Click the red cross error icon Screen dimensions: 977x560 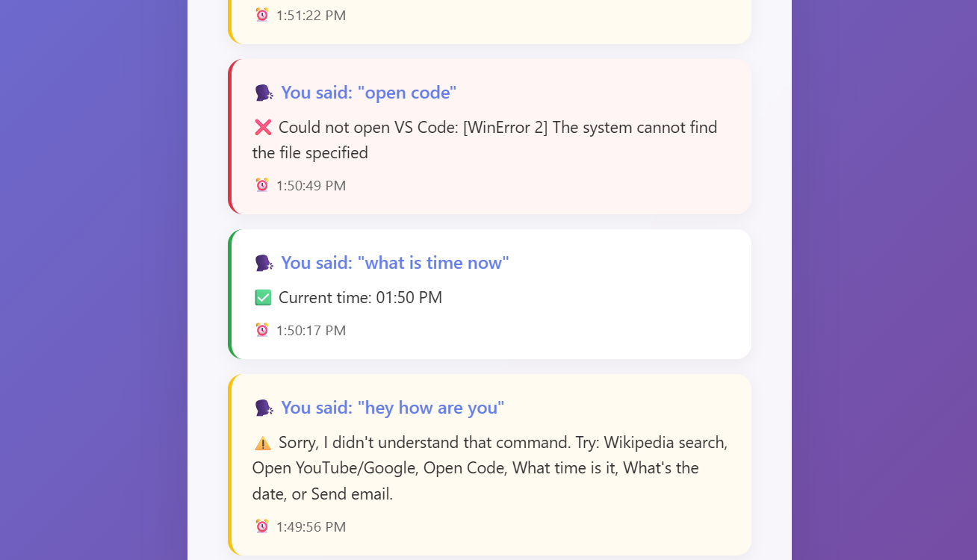[263, 128]
